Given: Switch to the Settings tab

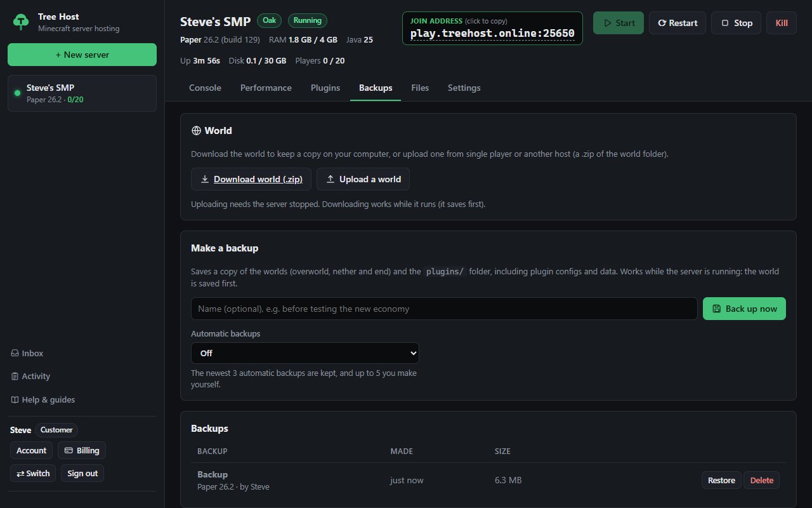Looking at the screenshot, I should (464, 88).
